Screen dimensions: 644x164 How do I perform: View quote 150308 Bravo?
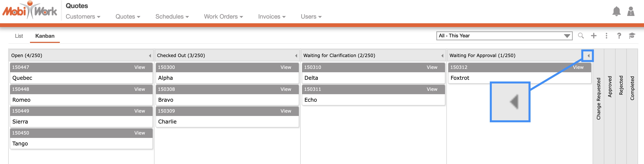coord(285,89)
